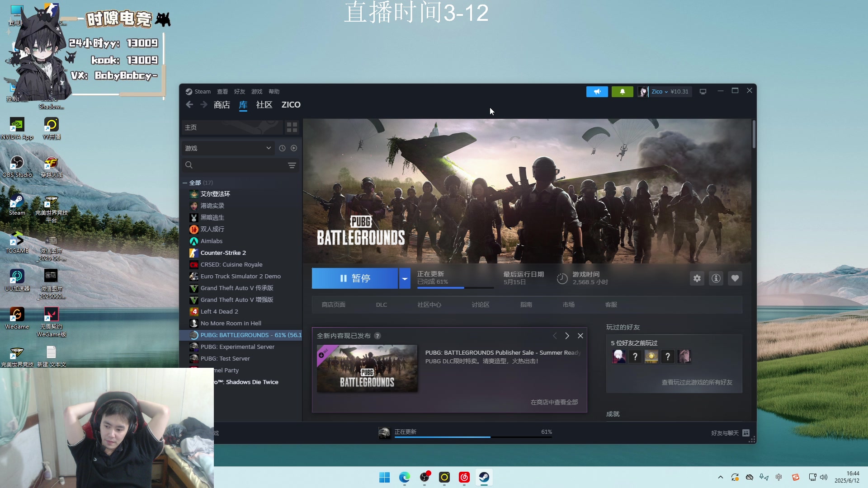Go forward with the right arrow in Steam
Screen dimensions: 868x488
tap(204, 105)
